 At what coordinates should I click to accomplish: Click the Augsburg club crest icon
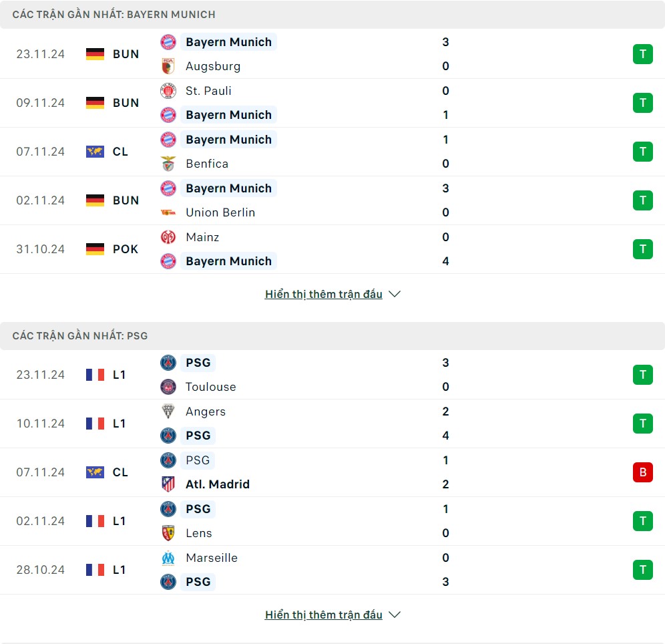point(168,66)
